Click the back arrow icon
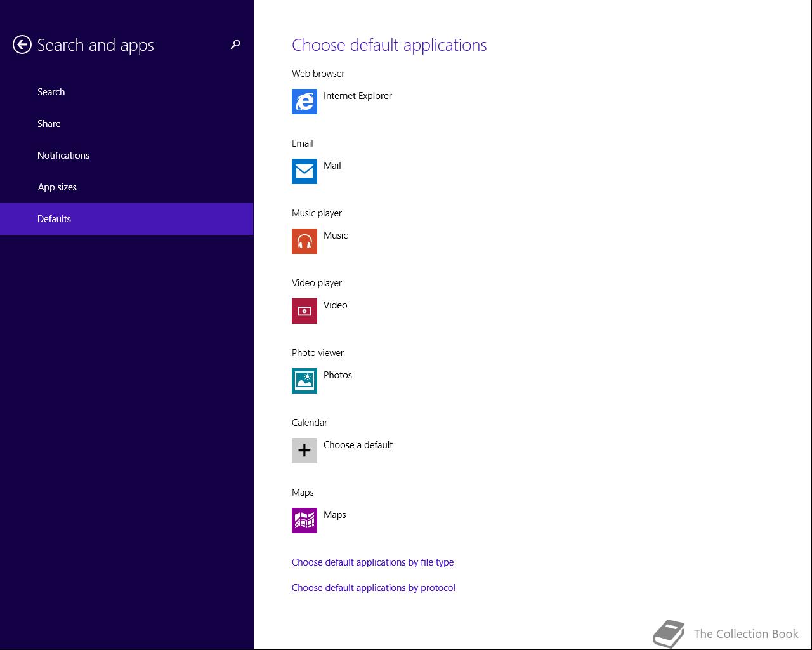The width and height of the screenshot is (812, 650). click(22, 44)
